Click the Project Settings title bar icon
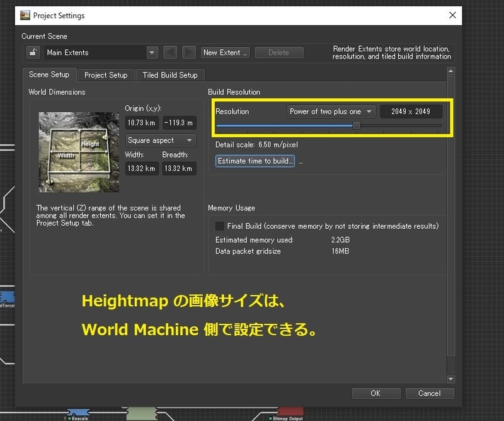 [x=25, y=15]
